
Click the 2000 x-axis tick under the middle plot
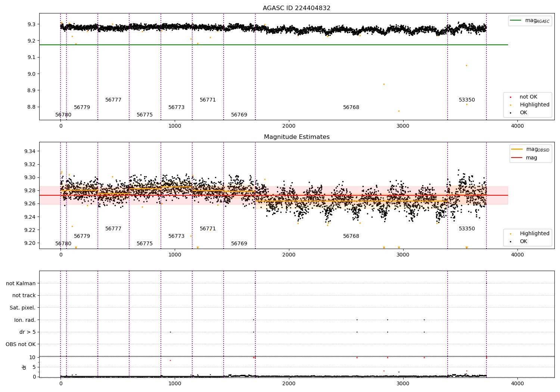pos(289,255)
